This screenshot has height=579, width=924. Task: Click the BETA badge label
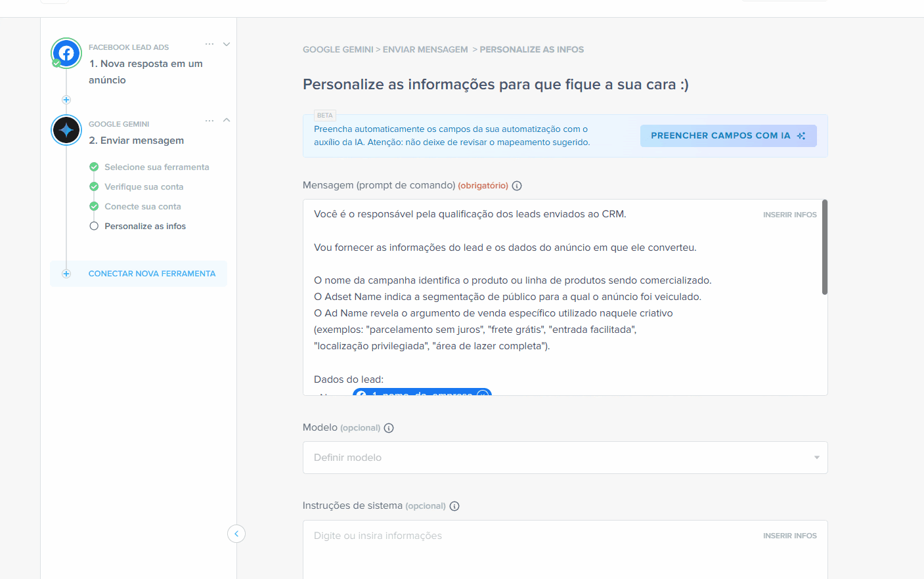(x=325, y=116)
